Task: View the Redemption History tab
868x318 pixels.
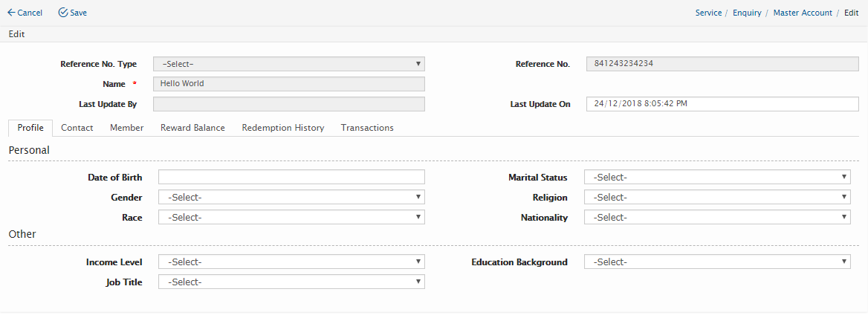Action: tap(283, 128)
